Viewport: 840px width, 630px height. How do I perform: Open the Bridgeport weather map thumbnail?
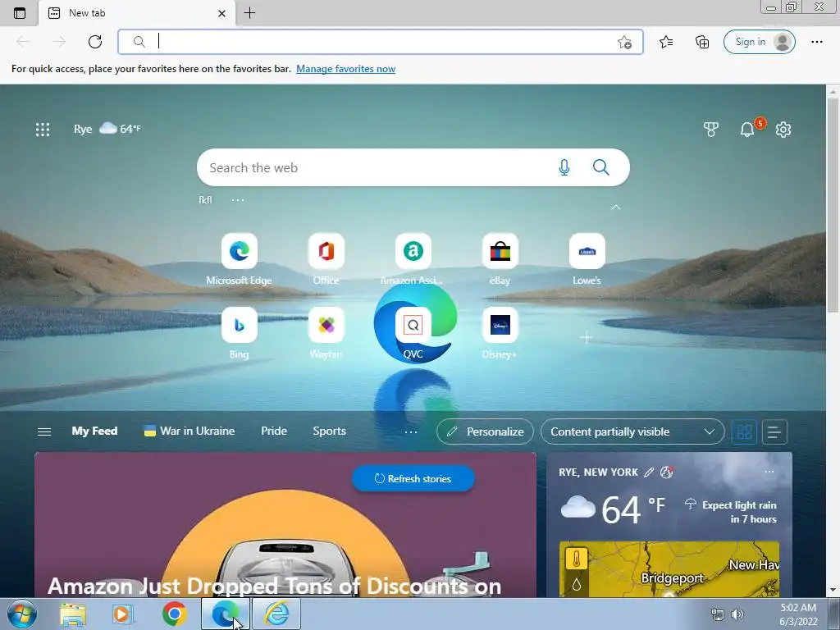[669, 569]
